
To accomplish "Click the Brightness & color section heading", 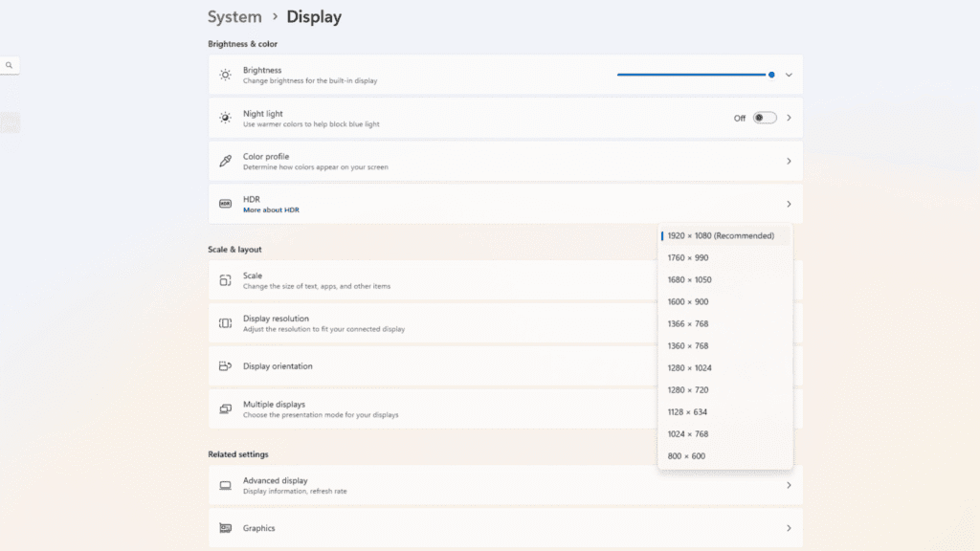I will (242, 44).
